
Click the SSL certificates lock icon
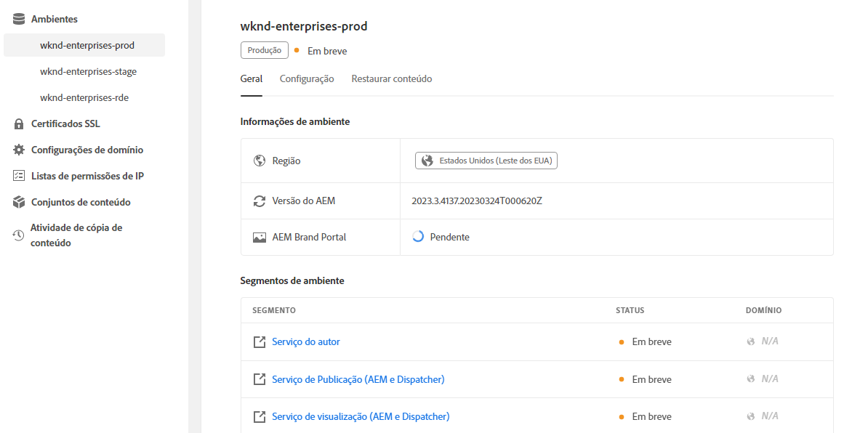click(x=19, y=124)
